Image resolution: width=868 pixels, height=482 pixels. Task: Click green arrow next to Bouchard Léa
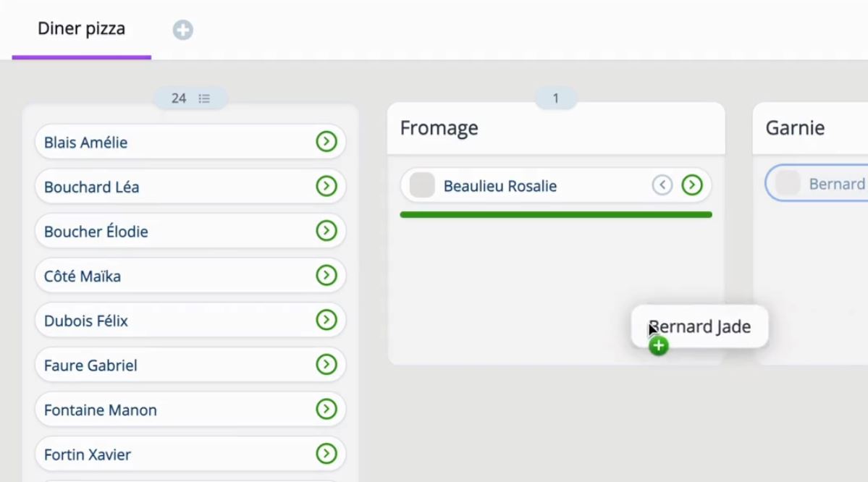click(326, 187)
